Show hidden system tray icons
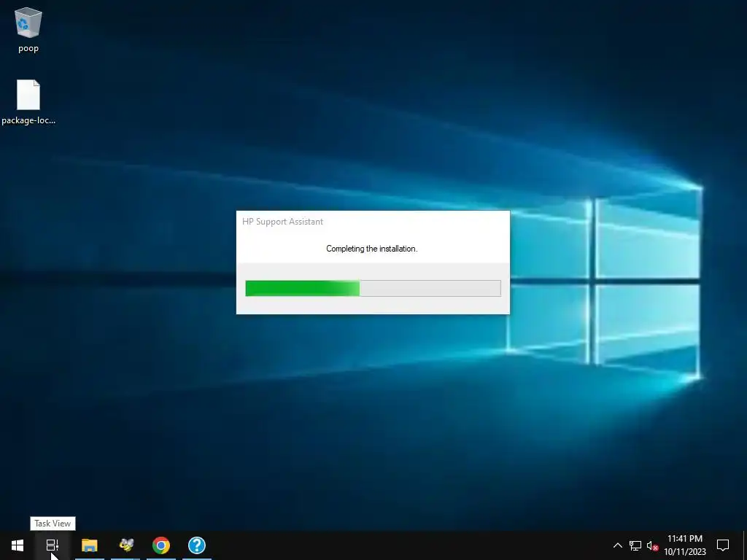Screen dimensions: 747x560 (617, 545)
